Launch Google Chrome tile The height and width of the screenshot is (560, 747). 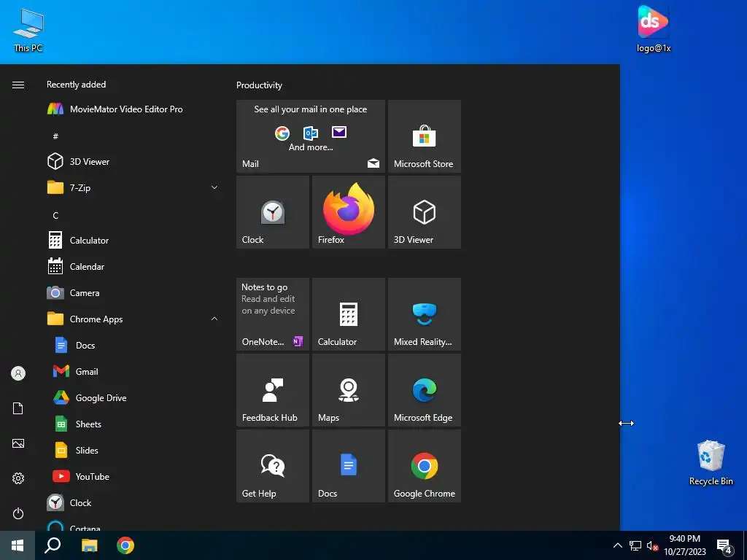pos(425,466)
